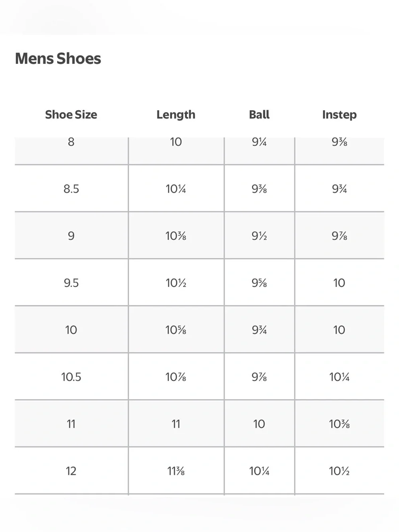Select length value 10⅞
This screenshot has width=399, height=532.
pos(176,377)
